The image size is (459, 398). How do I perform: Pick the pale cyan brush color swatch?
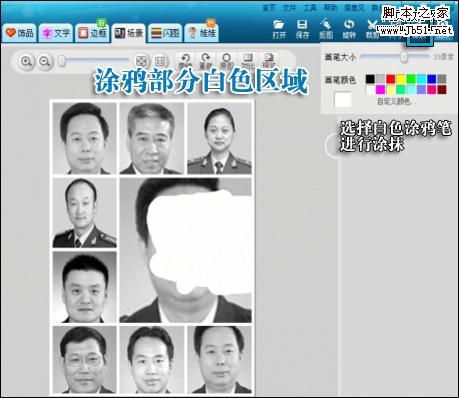(411, 89)
